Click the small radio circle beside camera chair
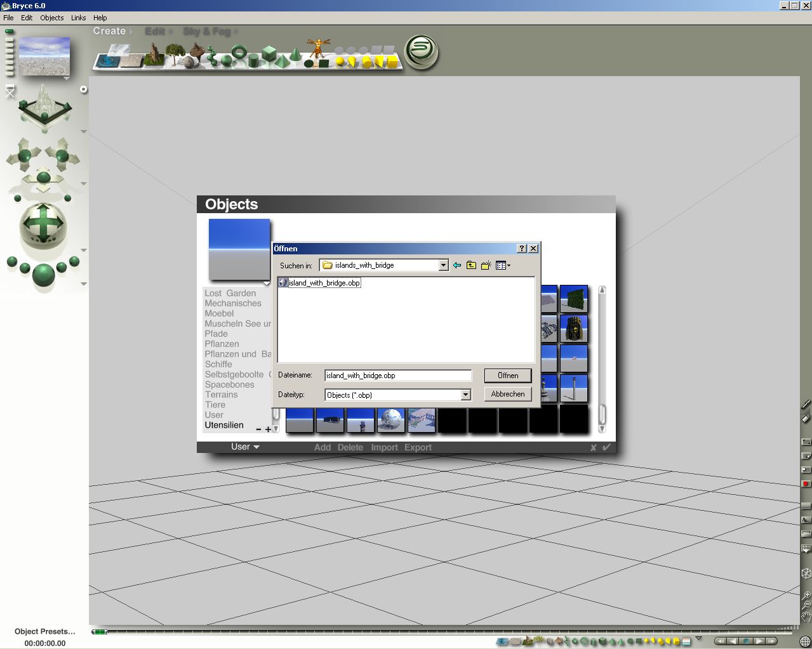 point(83,89)
